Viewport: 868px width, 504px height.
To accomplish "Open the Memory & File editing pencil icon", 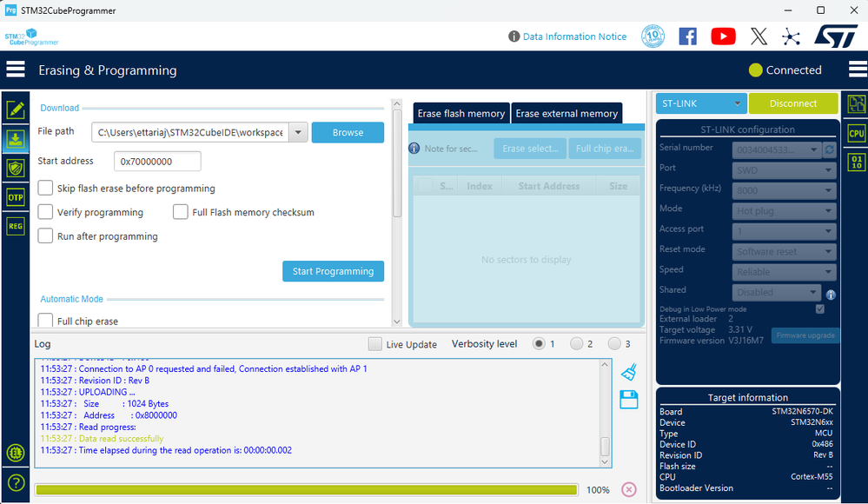I will coord(16,109).
